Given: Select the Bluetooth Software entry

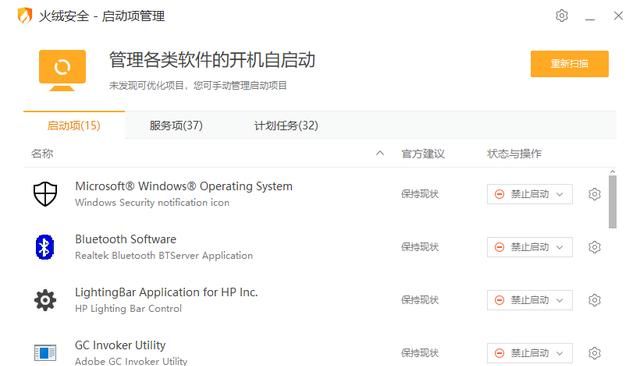Looking at the screenshot, I should coord(126,239).
